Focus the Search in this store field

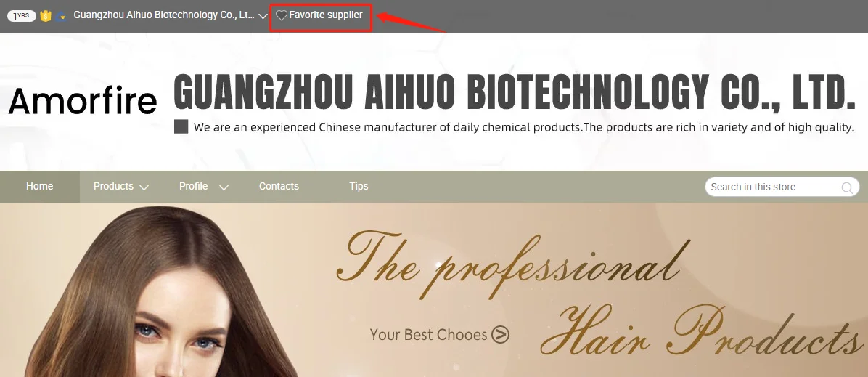tap(782, 187)
